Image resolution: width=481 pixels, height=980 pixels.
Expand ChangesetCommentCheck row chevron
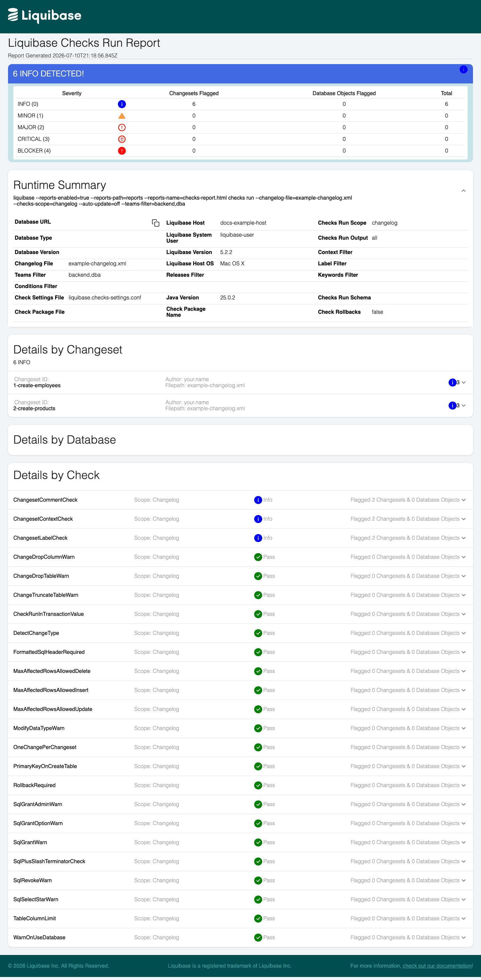[x=464, y=500]
